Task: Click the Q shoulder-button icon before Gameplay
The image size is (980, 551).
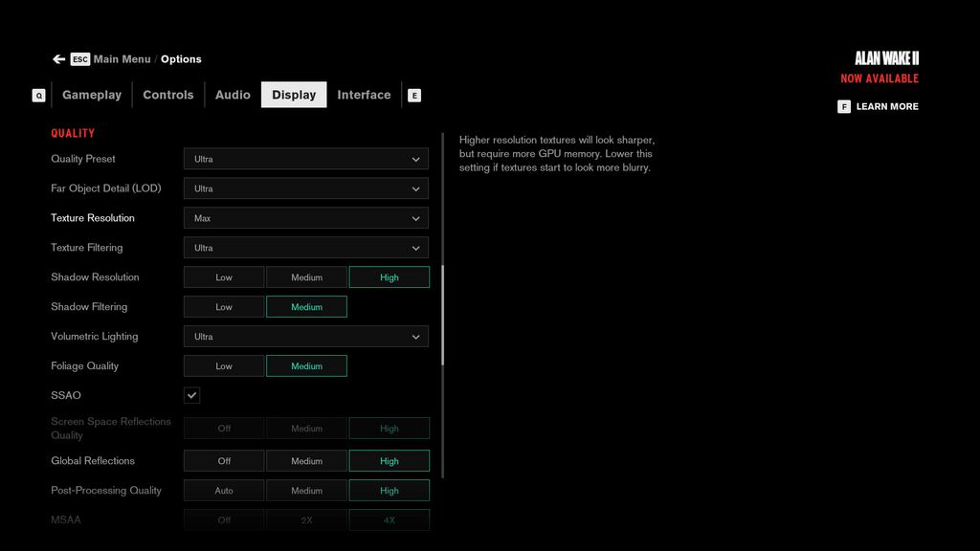Action: [x=38, y=95]
